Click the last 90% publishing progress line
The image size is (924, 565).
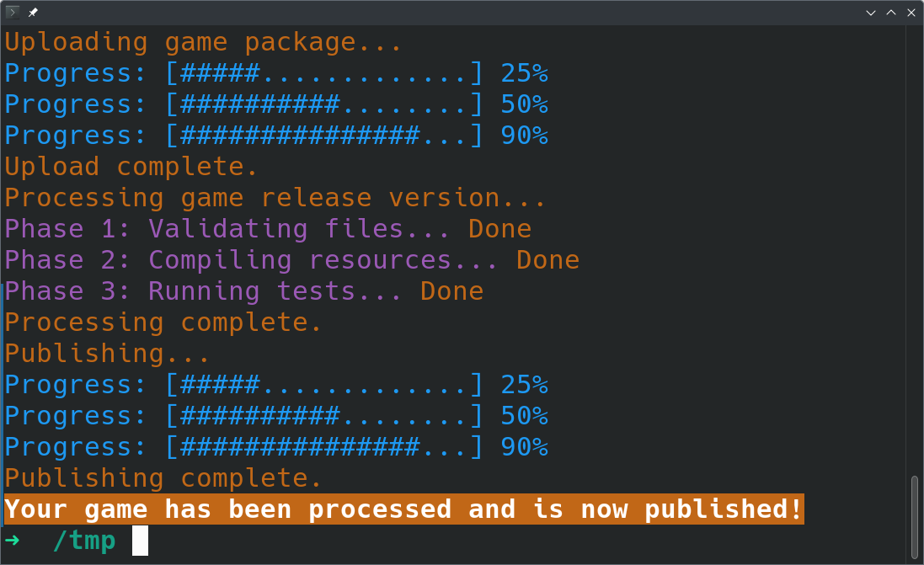point(276,447)
